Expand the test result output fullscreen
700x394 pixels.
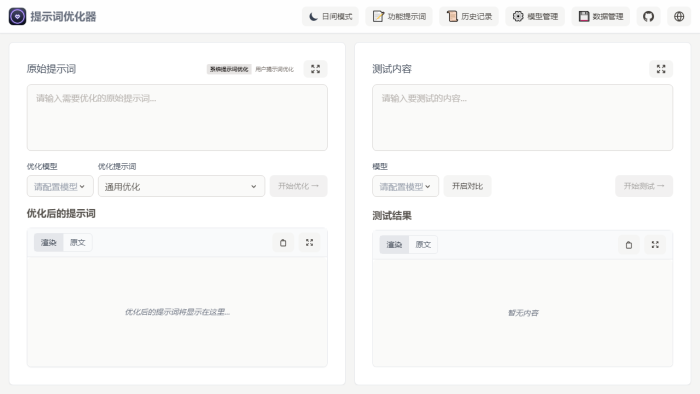pos(655,245)
